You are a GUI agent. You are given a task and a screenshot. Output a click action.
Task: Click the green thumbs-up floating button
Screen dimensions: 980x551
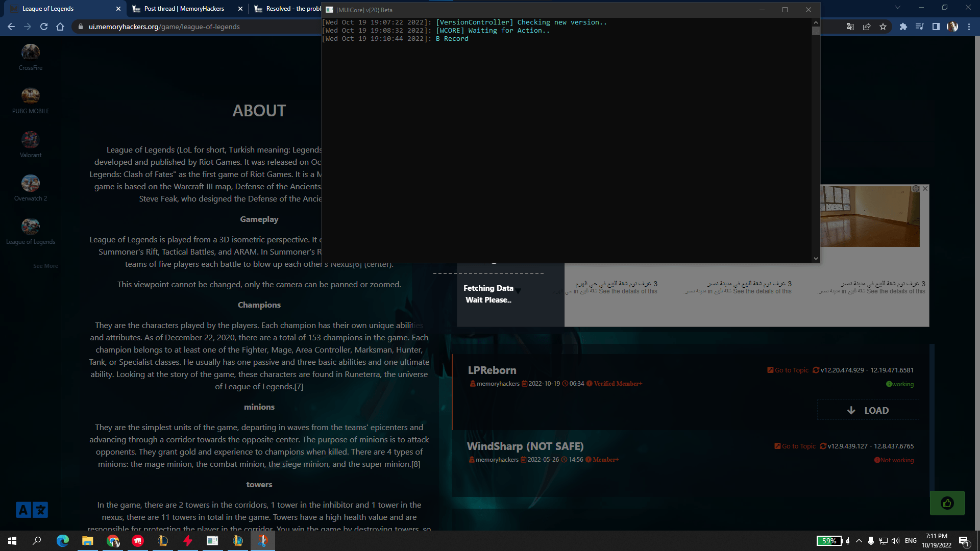(947, 503)
